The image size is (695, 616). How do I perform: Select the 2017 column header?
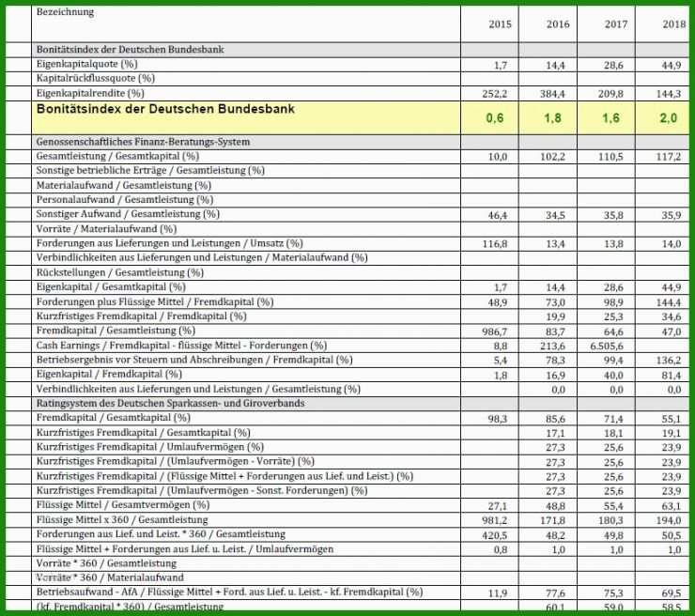pyautogui.click(x=616, y=24)
